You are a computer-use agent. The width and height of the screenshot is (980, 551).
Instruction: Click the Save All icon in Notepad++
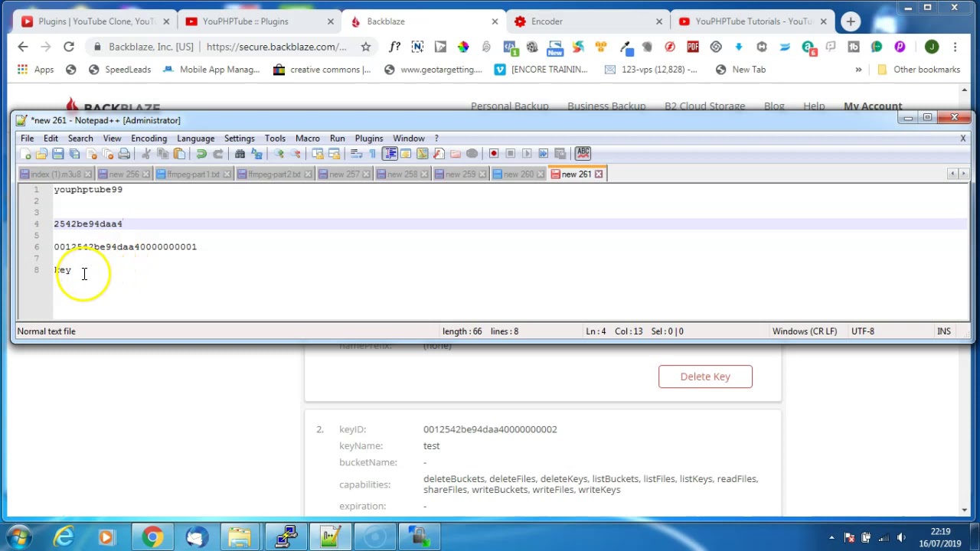point(74,154)
